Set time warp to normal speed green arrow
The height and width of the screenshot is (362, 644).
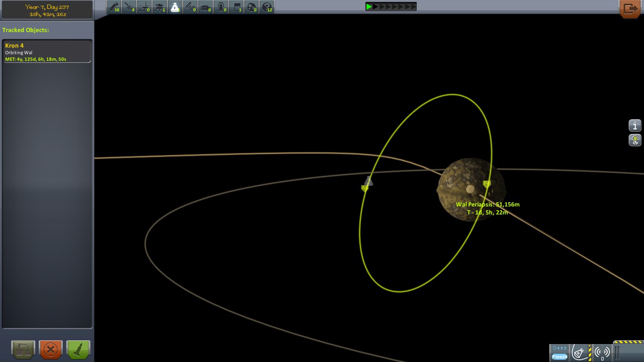[x=370, y=7]
